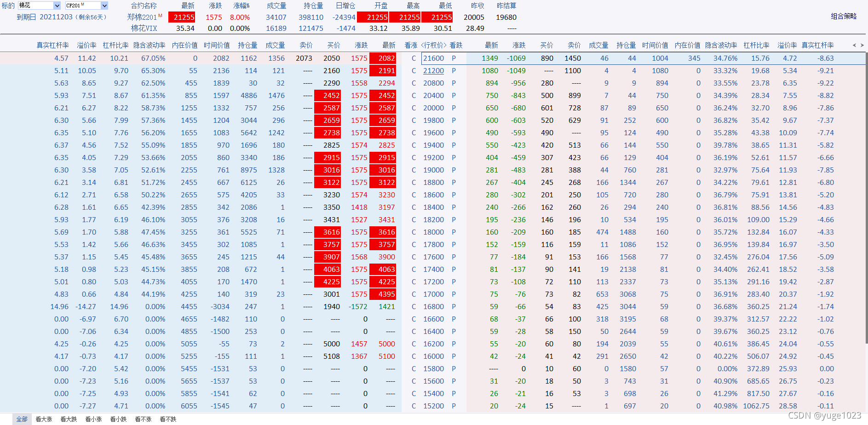
Task: Select strike price 19800
Action: (x=434, y=121)
